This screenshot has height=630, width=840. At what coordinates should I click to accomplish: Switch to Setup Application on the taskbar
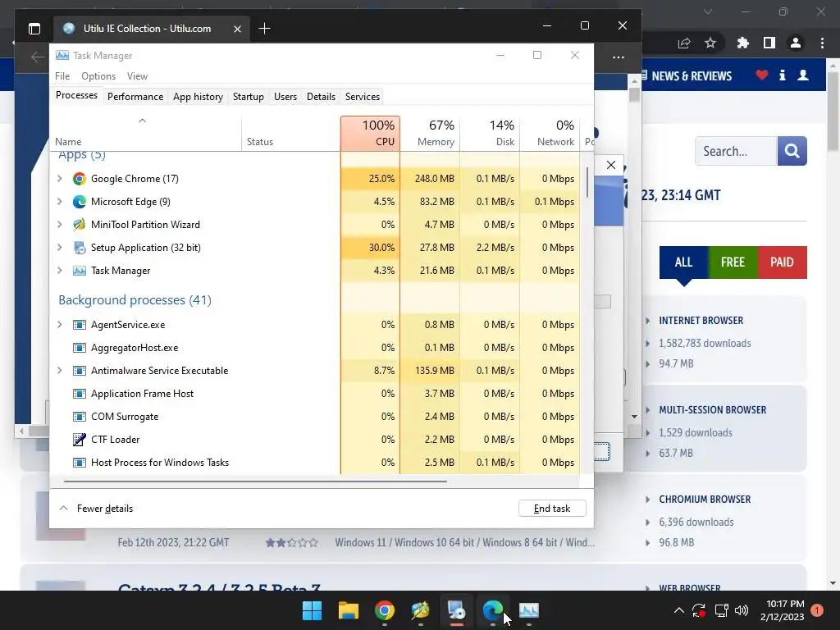pyautogui.click(x=456, y=610)
